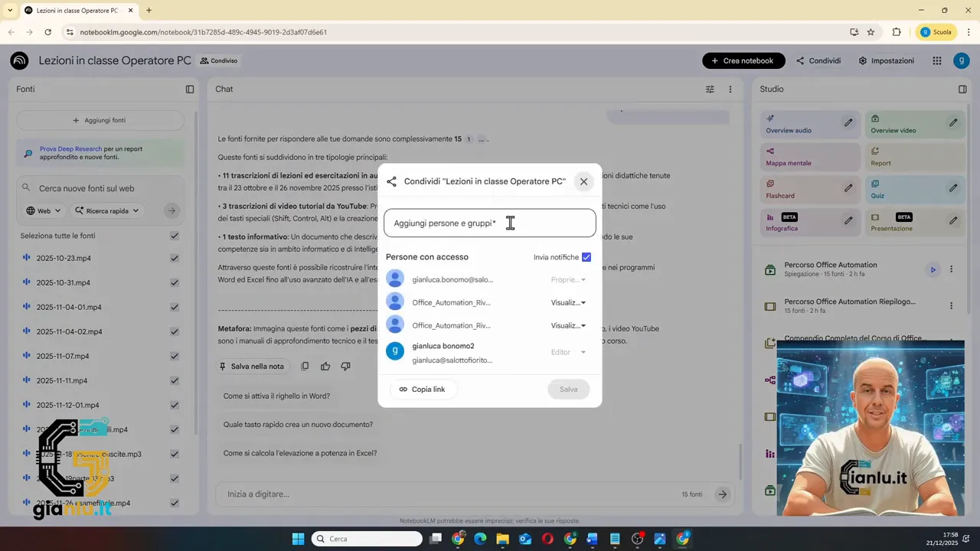Uncheck source 2025-11-12-01.mp4
The width and height of the screenshot is (980, 551).
point(175,405)
